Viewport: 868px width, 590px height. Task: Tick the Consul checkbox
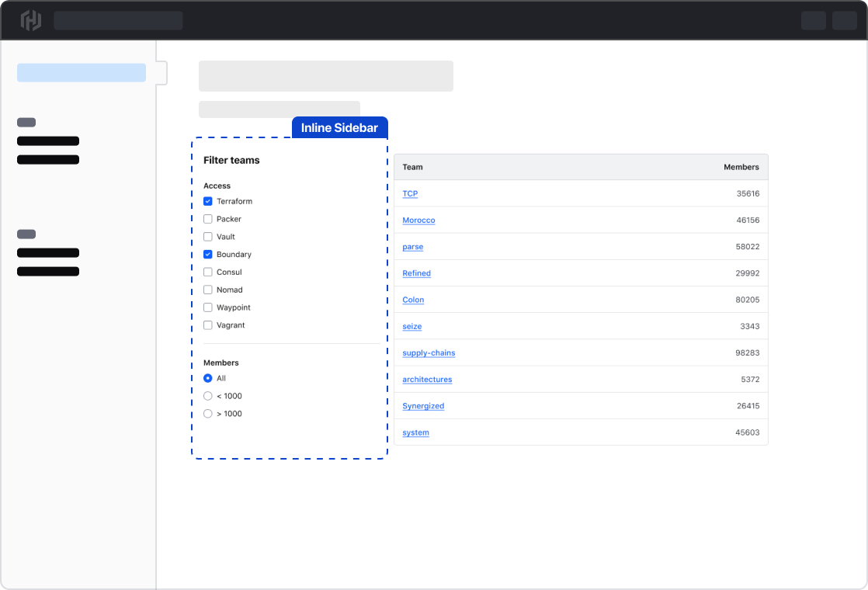pyautogui.click(x=208, y=272)
